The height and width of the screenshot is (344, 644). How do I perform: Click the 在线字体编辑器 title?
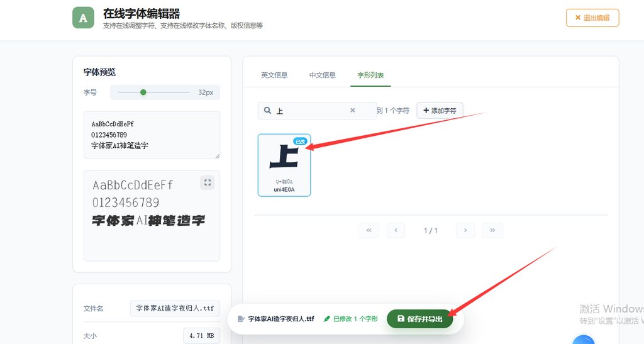[x=142, y=14]
